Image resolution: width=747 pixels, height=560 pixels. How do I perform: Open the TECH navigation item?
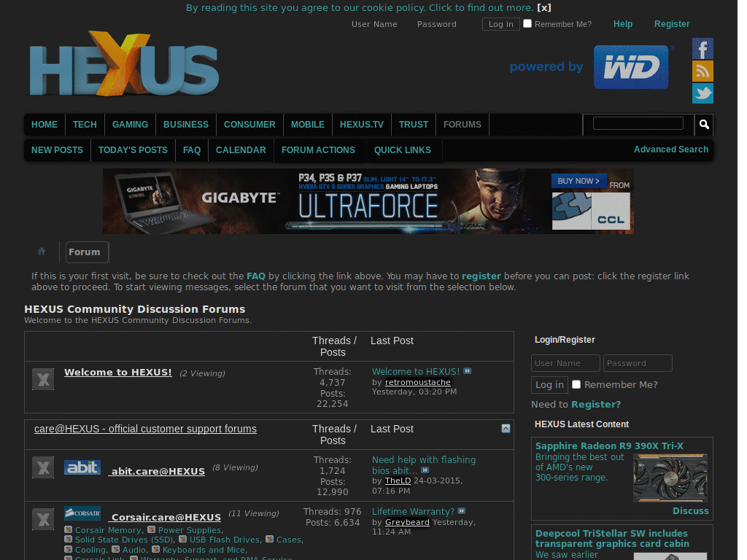click(86, 126)
